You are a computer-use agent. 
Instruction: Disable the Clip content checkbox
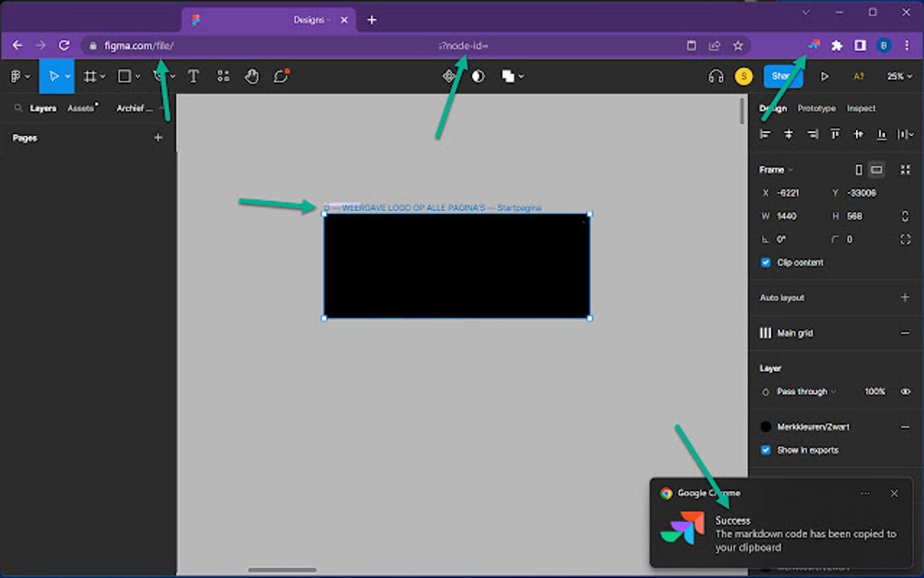[x=765, y=262]
